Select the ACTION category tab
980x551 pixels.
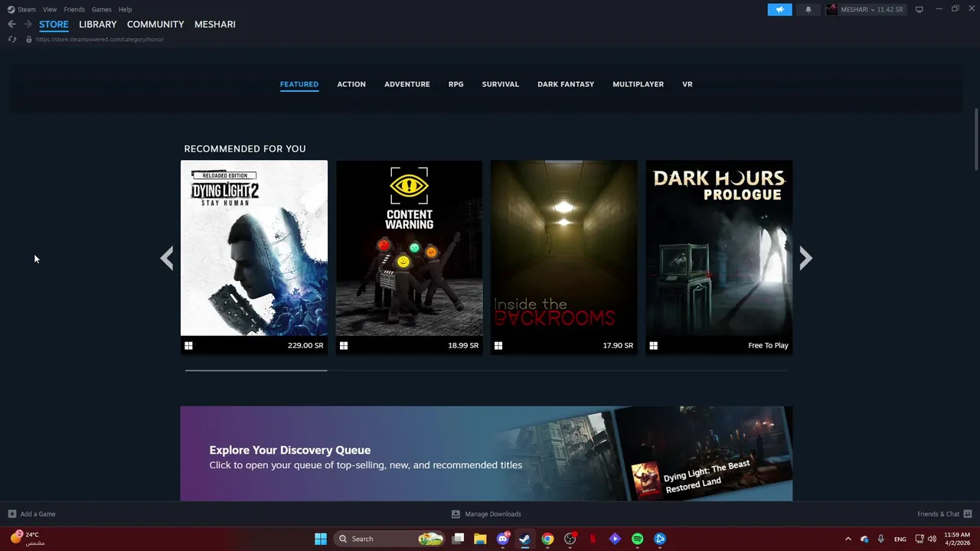click(x=351, y=84)
